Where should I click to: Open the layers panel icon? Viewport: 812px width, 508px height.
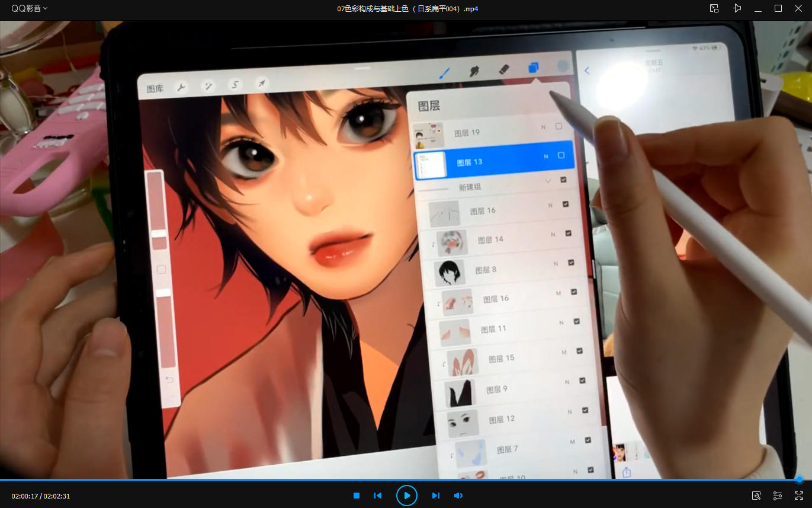click(x=534, y=68)
